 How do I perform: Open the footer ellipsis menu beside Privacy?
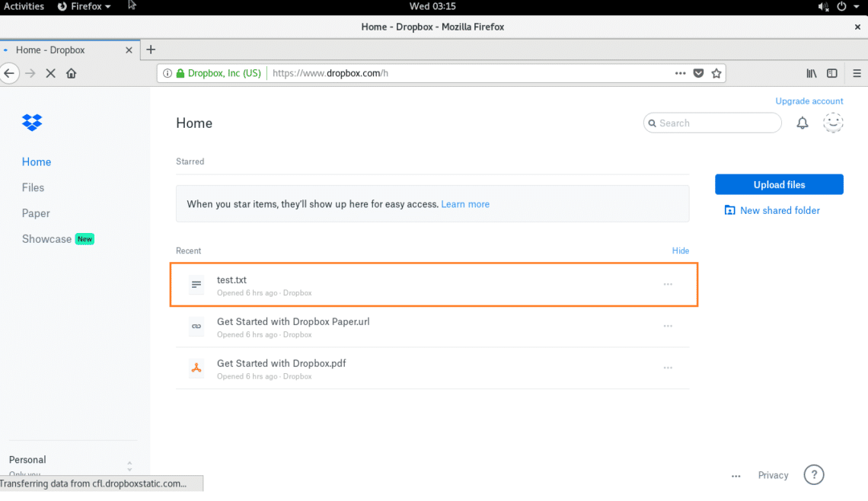pos(736,476)
